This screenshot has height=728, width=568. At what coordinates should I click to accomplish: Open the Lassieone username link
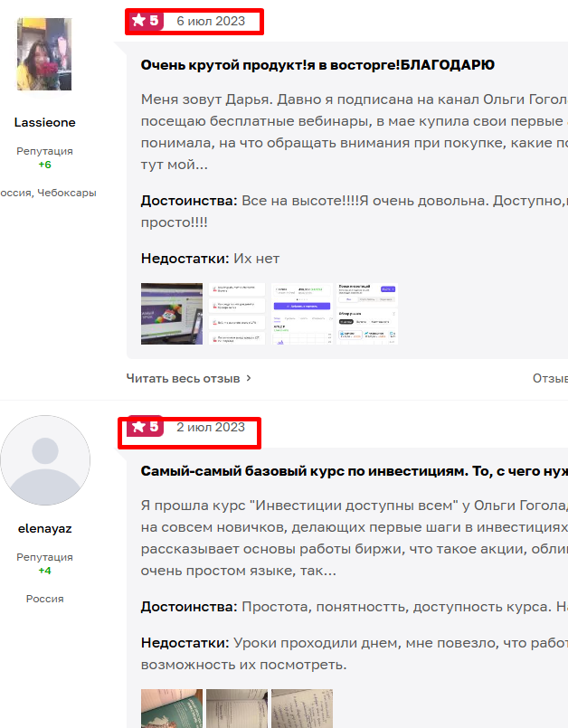pyautogui.click(x=44, y=122)
